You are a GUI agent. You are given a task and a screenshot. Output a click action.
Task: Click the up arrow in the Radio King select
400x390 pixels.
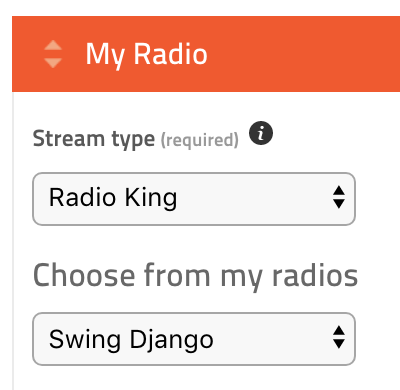(339, 190)
